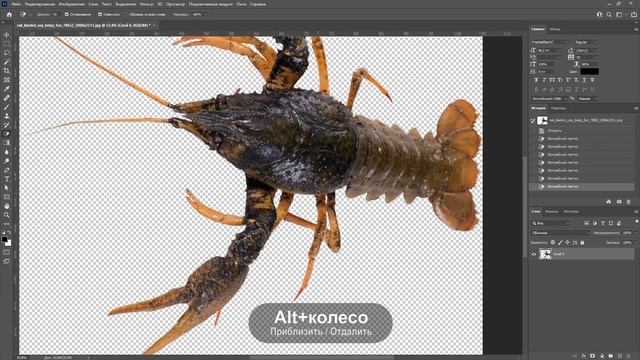Switch to the Абзац tab

click(555, 29)
